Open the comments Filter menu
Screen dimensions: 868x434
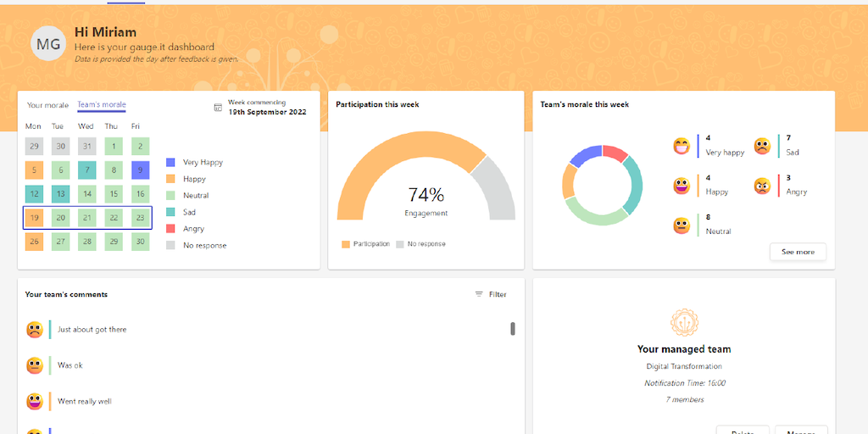point(491,294)
